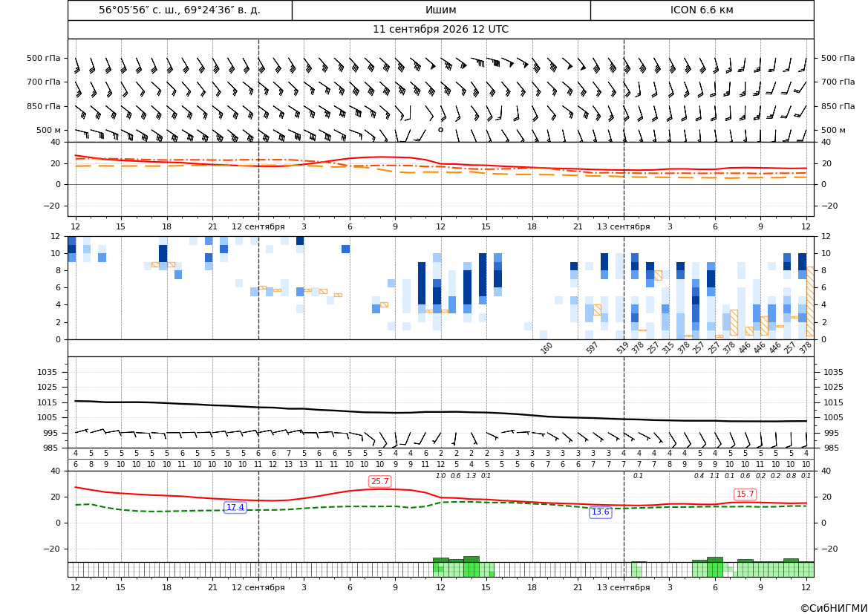Click the right 850 гПа level label

point(838,105)
